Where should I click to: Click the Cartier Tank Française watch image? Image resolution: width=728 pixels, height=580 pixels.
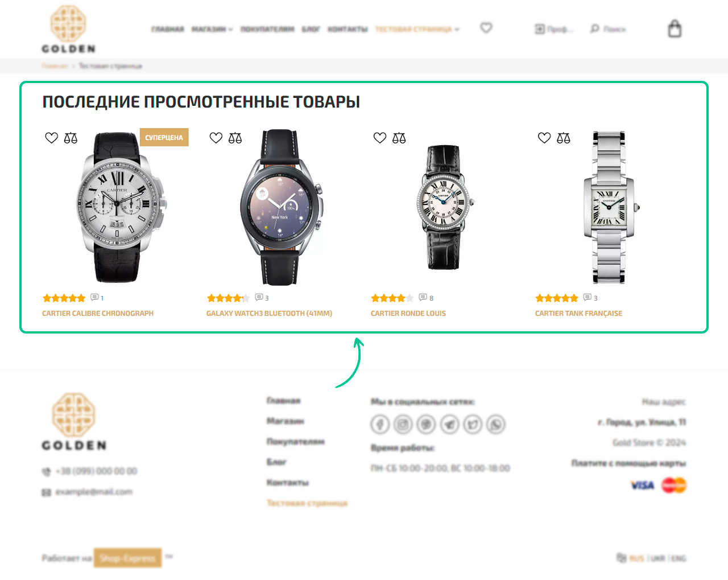[x=610, y=207]
